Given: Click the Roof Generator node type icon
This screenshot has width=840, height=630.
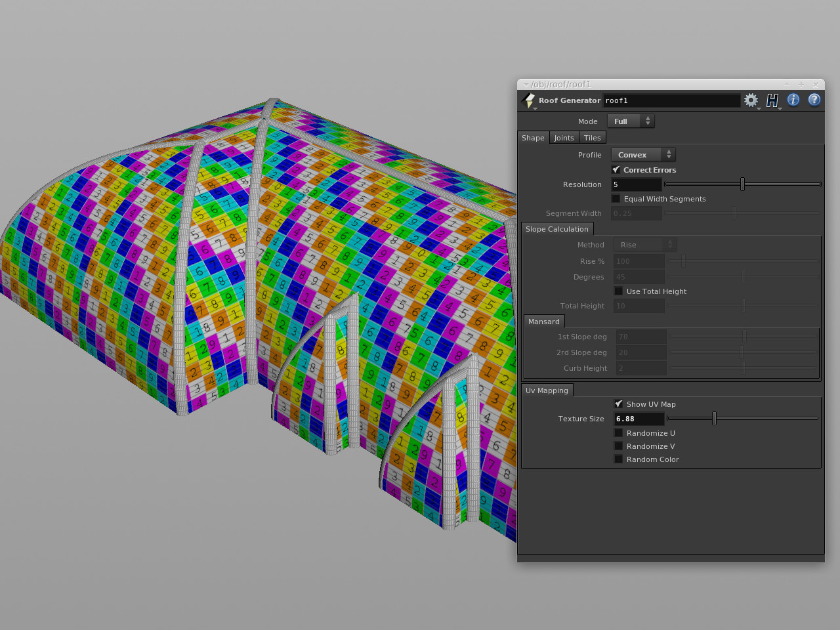Looking at the screenshot, I should [x=528, y=100].
